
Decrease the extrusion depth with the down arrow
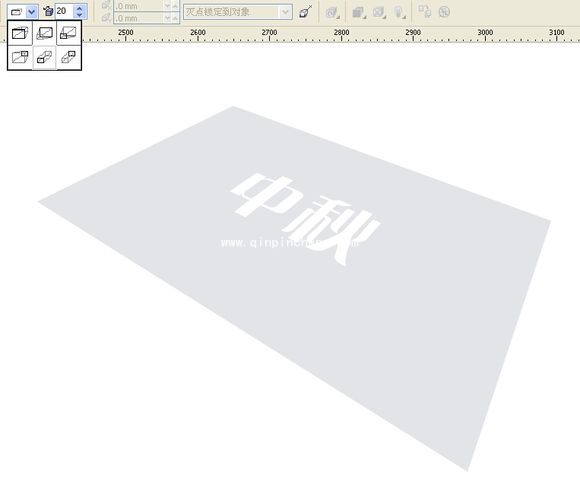coord(80,15)
